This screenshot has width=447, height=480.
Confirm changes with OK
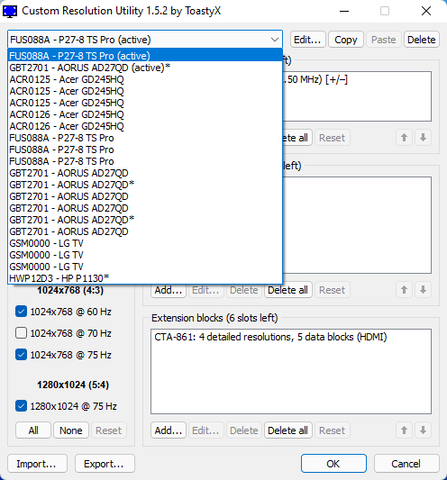click(x=334, y=464)
